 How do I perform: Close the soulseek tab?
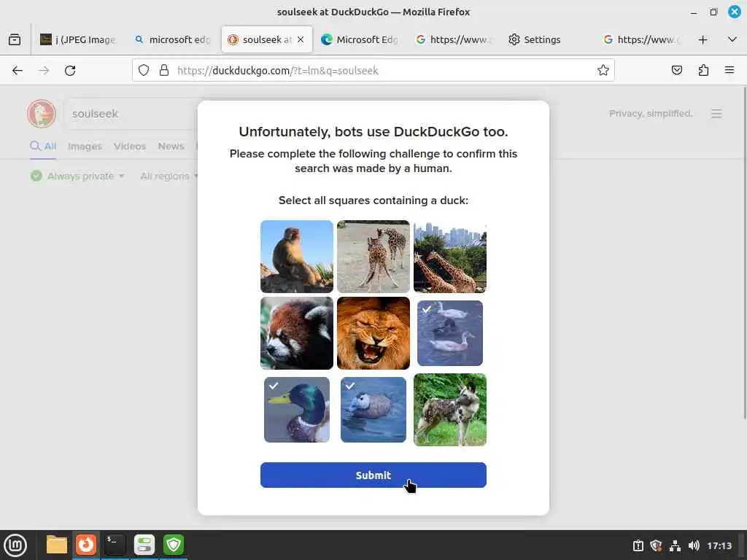(x=301, y=39)
